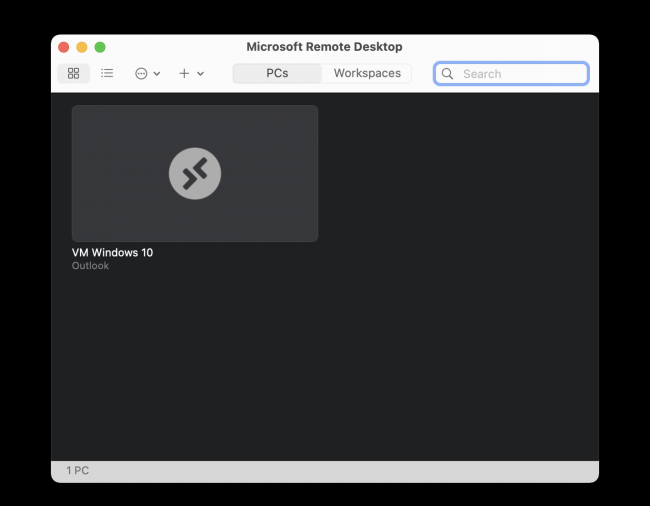Click the magnifying glass search icon
Image resolution: width=650 pixels, height=506 pixels.
(x=447, y=74)
